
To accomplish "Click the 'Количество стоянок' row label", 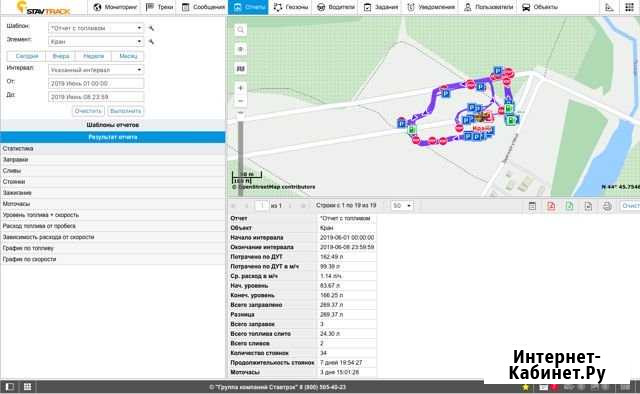I will coord(260,353).
